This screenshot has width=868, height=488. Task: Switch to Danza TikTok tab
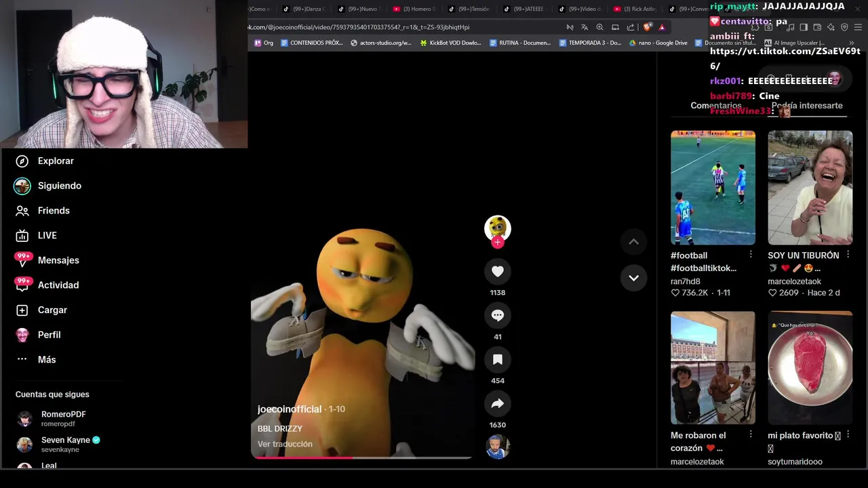click(304, 9)
